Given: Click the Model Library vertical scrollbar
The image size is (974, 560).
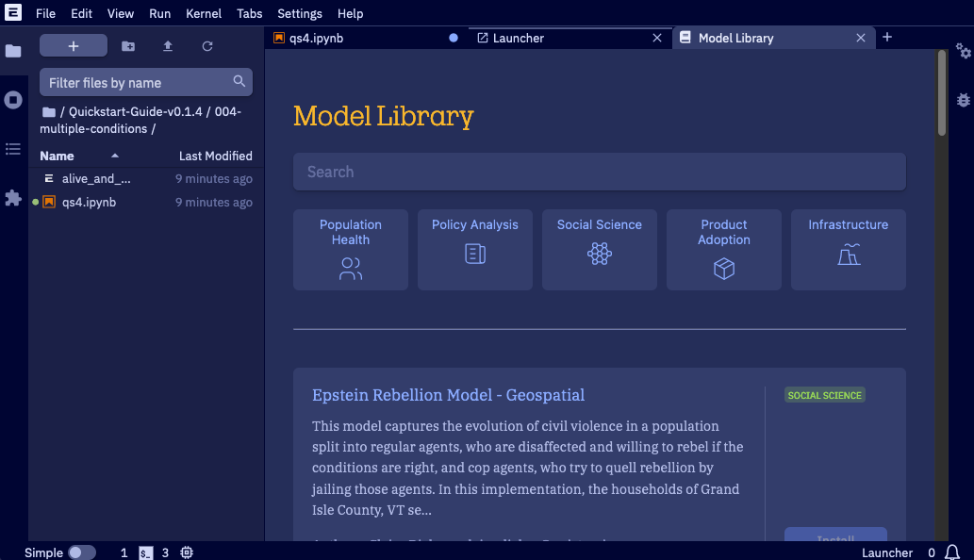Looking at the screenshot, I should 942,93.
